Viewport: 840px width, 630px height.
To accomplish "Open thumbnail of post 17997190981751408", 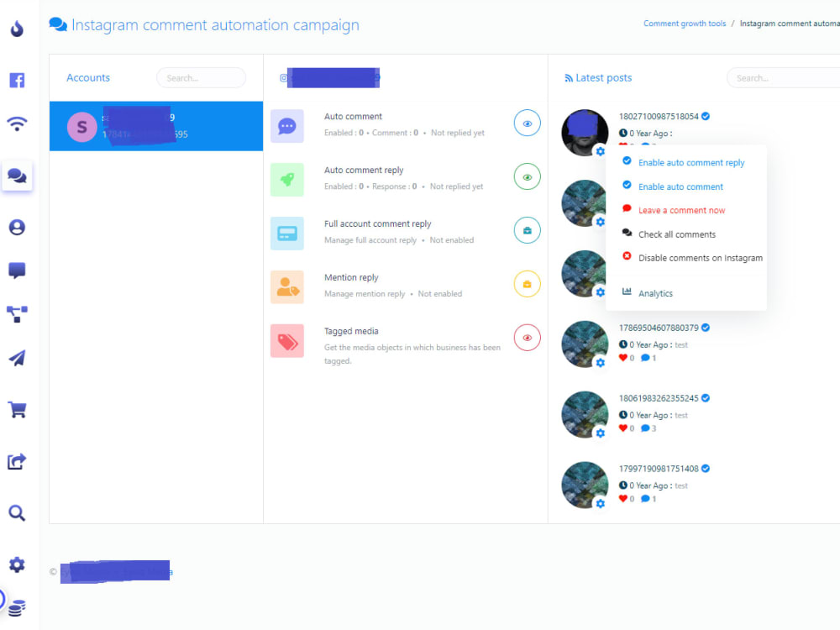I will (585, 485).
